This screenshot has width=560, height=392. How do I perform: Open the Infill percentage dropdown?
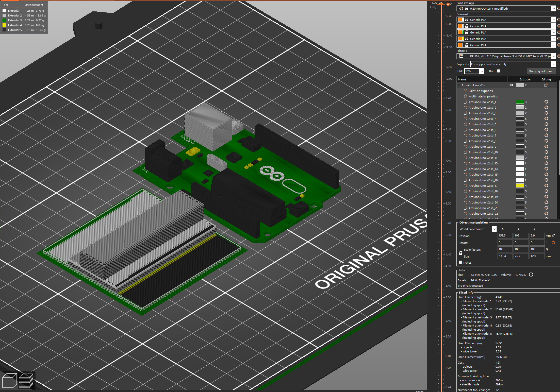pyautogui.click(x=482, y=71)
